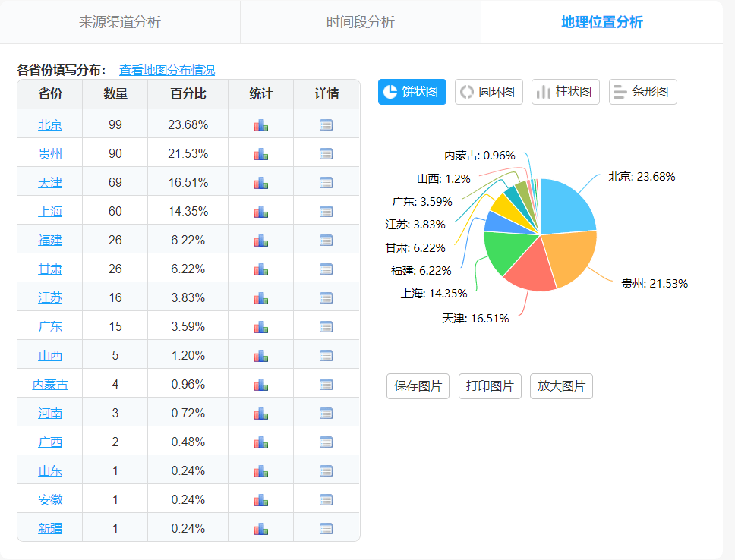Click the statistics chart icon for 北京
The height and width of the screenshot is (560, 735).
pyautogui.click(x=261, y=124)
